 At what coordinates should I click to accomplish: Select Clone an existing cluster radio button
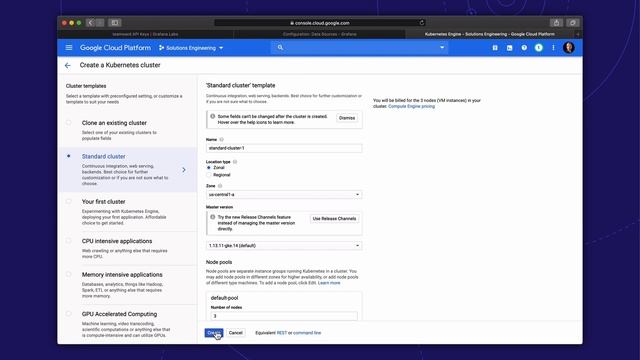point(69,123)
